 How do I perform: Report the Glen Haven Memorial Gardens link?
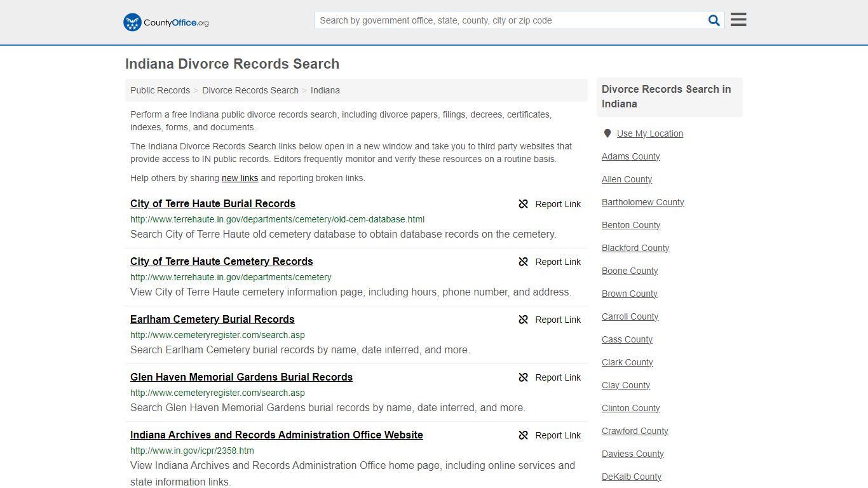[558, 377]
